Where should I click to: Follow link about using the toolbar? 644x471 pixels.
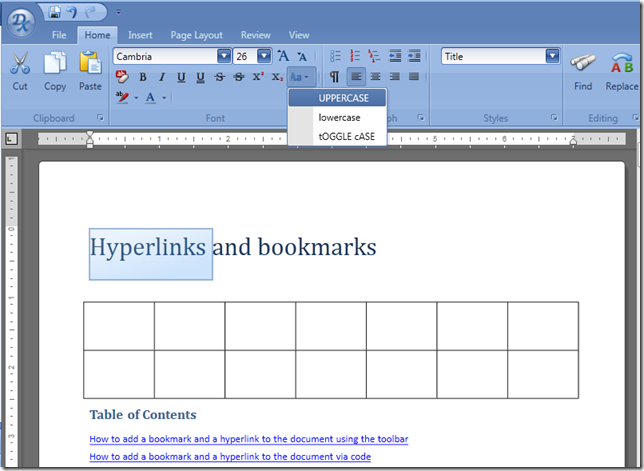[248, 439]
